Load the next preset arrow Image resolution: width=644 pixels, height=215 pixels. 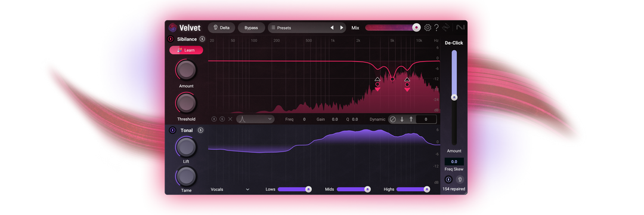click(341, 27)
